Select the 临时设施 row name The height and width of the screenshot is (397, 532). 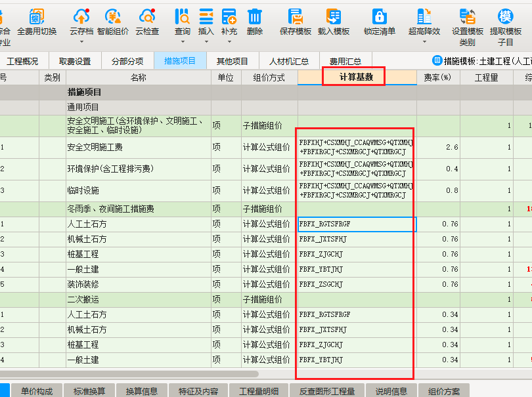pyautogui.click(x=83, y=190)
